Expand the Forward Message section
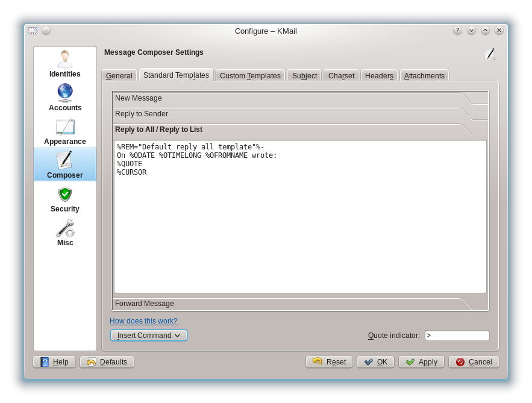Screen dimensions: 532x403 click(299, 304)
